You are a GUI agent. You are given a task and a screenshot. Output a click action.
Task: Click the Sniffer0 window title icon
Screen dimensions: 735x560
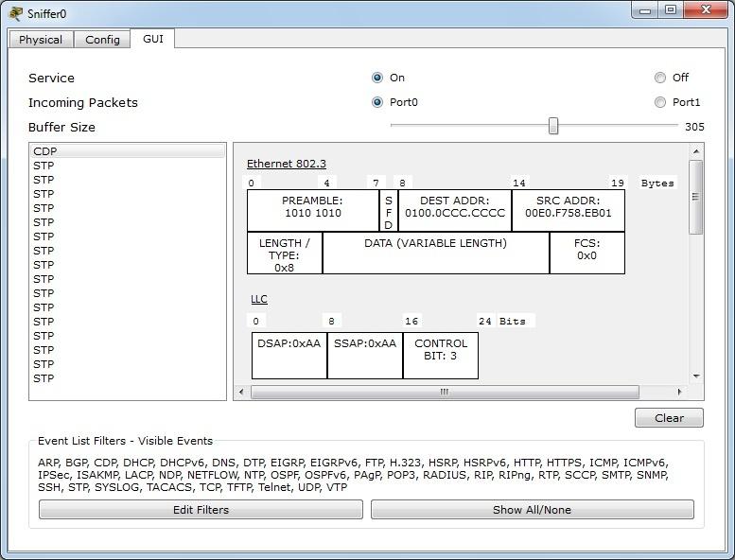[x=15, y=13]
